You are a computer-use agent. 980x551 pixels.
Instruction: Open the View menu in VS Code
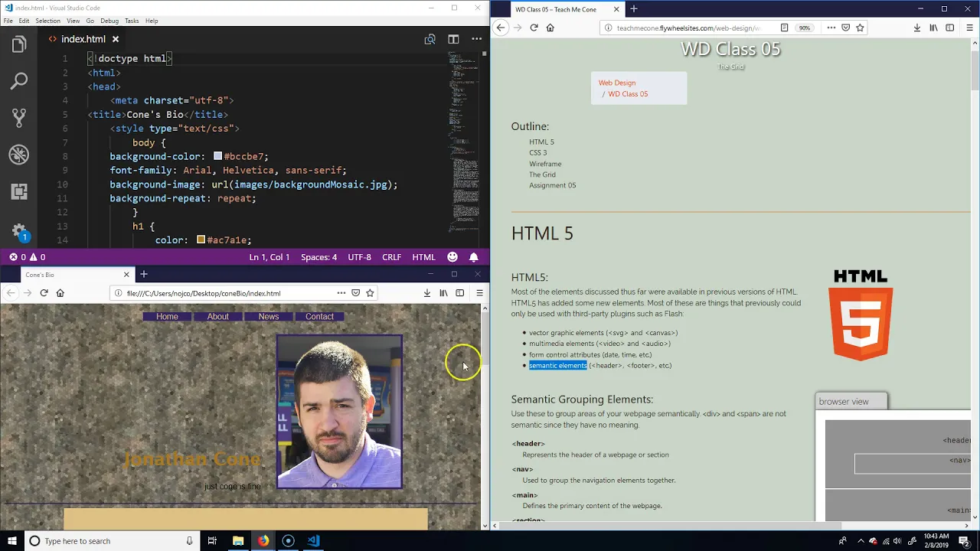[73, 21]
